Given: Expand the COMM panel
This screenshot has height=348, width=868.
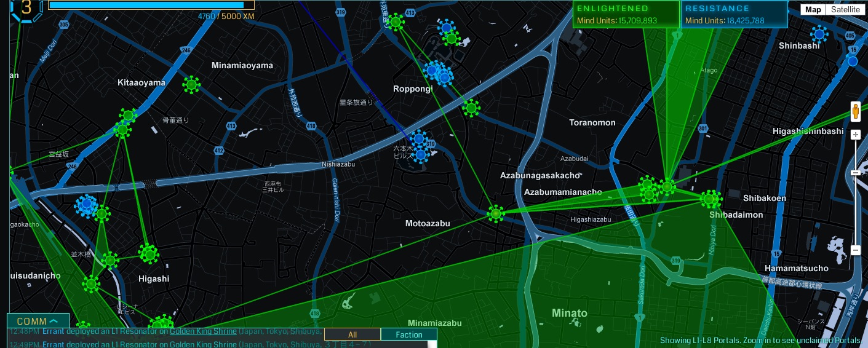Looking at the screenshot, I should [38, 321].
